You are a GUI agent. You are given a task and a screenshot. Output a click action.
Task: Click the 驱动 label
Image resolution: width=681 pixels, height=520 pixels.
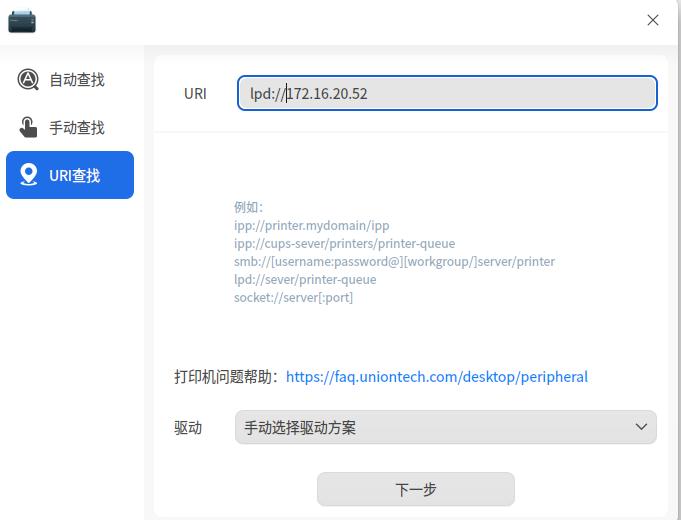[x=188, y=427]
